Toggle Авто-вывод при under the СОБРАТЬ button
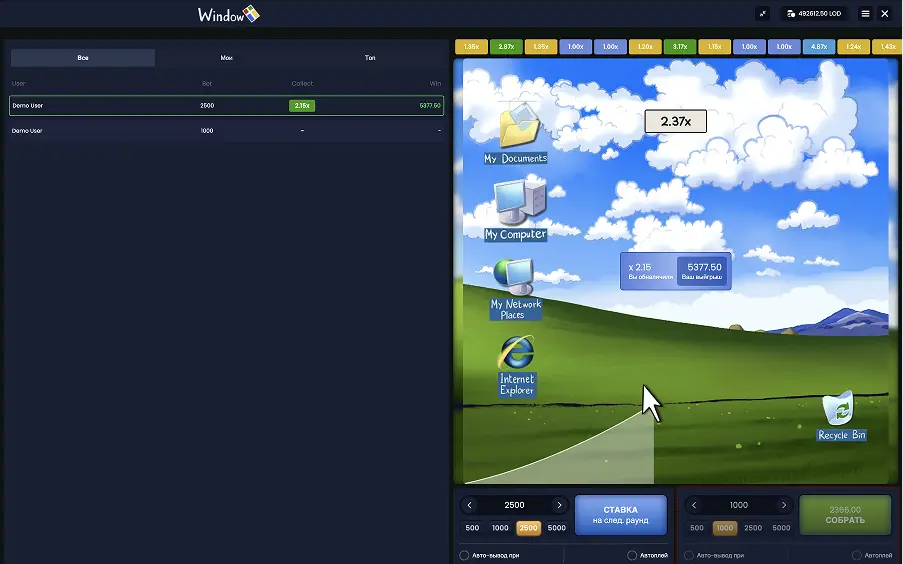This screenshot has height=564, width=903. tap(689, 555)
